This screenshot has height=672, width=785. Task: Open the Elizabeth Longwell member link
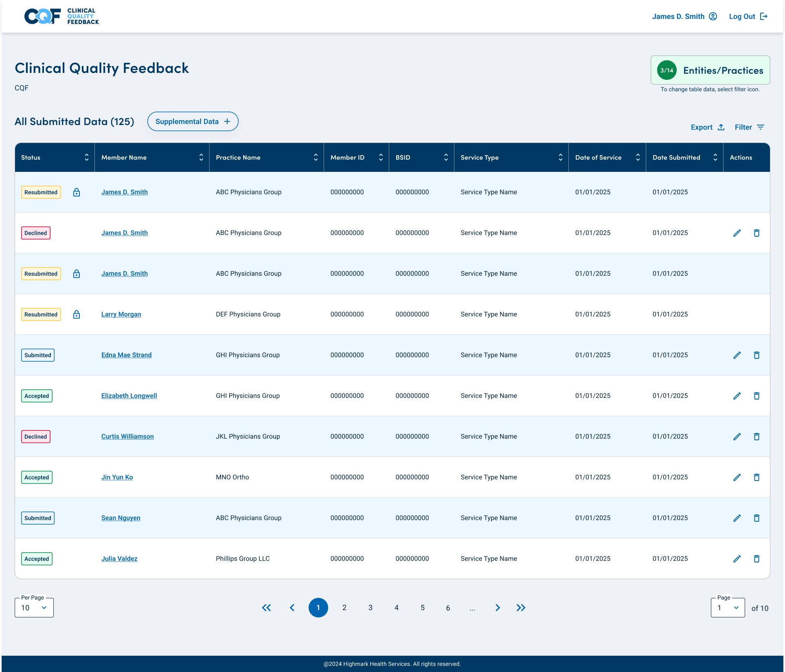point(129,396)
